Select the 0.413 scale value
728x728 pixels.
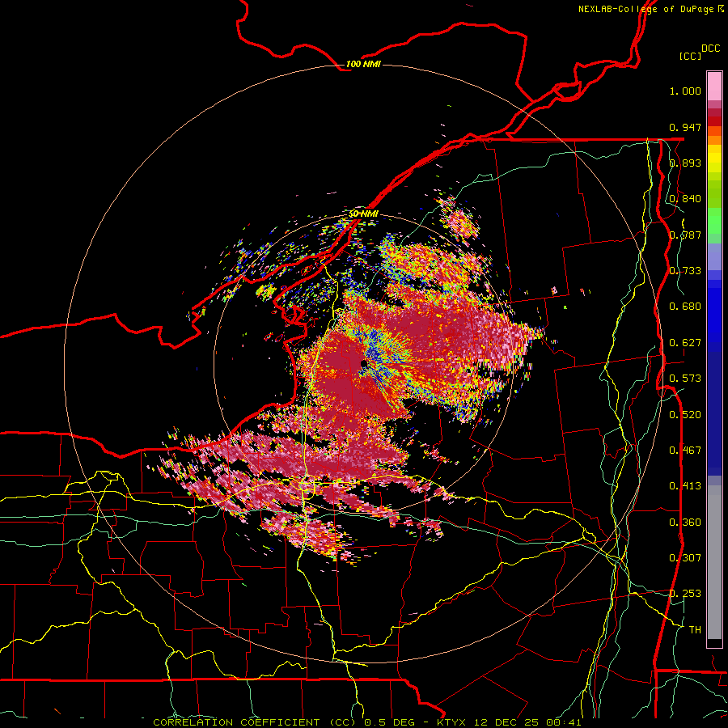click(x=685, y=486)
